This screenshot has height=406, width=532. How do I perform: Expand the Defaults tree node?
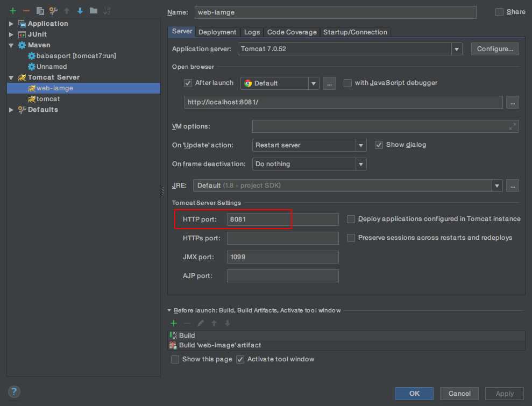point(11,110)
